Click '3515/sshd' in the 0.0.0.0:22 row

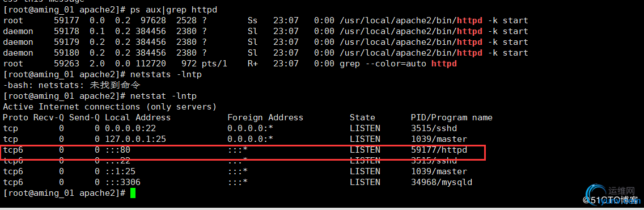point(434,128)
